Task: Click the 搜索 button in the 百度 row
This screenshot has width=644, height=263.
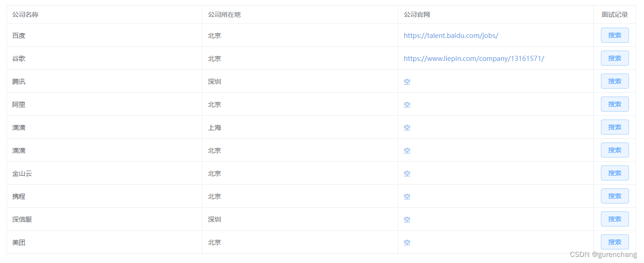Action: pyautogui.click(x=614, y=35)
